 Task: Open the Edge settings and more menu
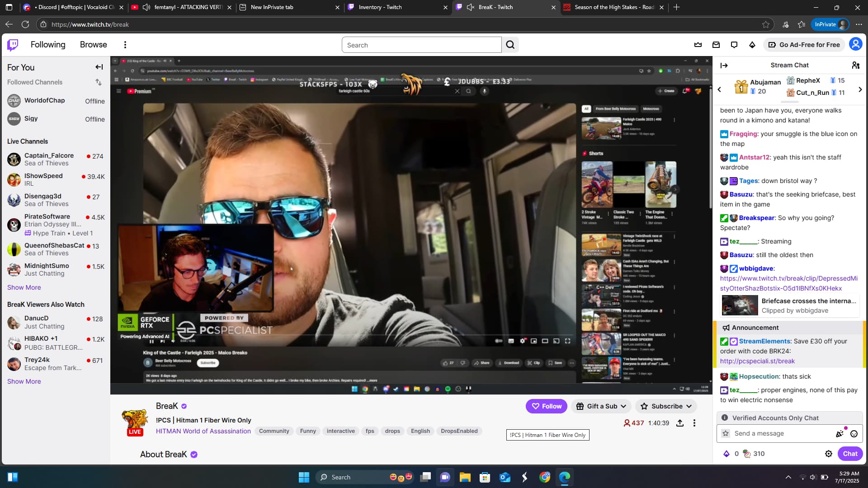[859, 24]
